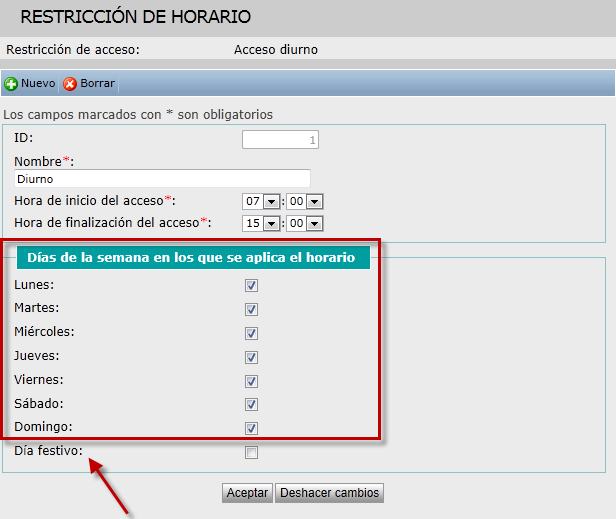This screenshot has height=519, width=616.
Task: Untick the Domingo checkbox
Action: point(251,428)
